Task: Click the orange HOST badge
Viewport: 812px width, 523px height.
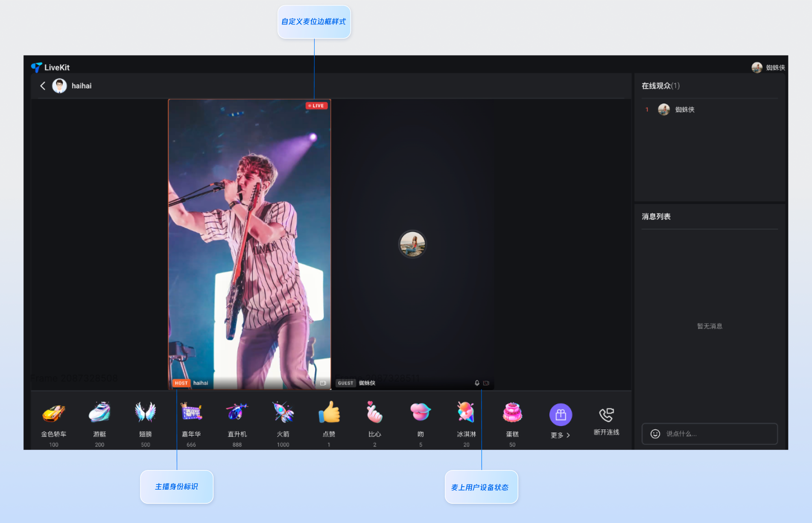Action: pyautogui.click(x=181, y=383)
